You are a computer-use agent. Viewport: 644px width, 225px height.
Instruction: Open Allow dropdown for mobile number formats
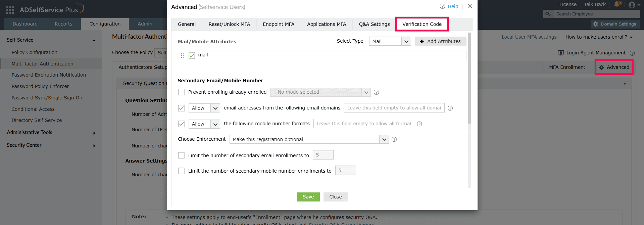(x=204, y=124)
